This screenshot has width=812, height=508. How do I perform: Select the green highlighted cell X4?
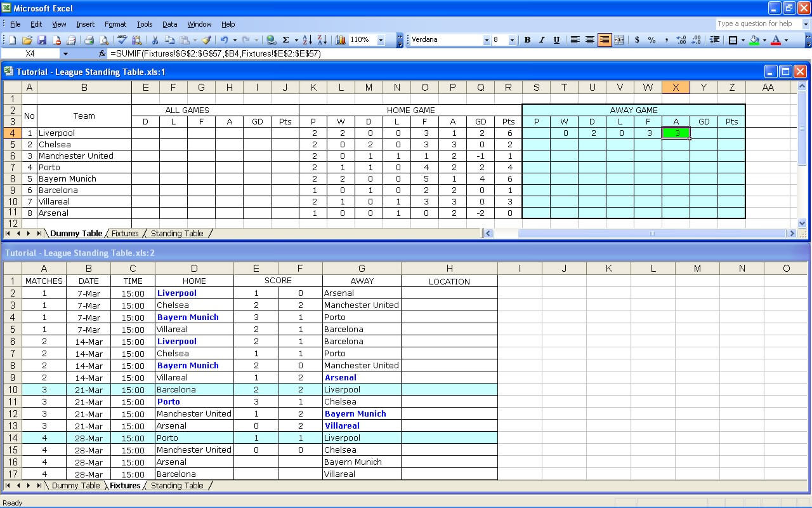click(x=676, y=133)
